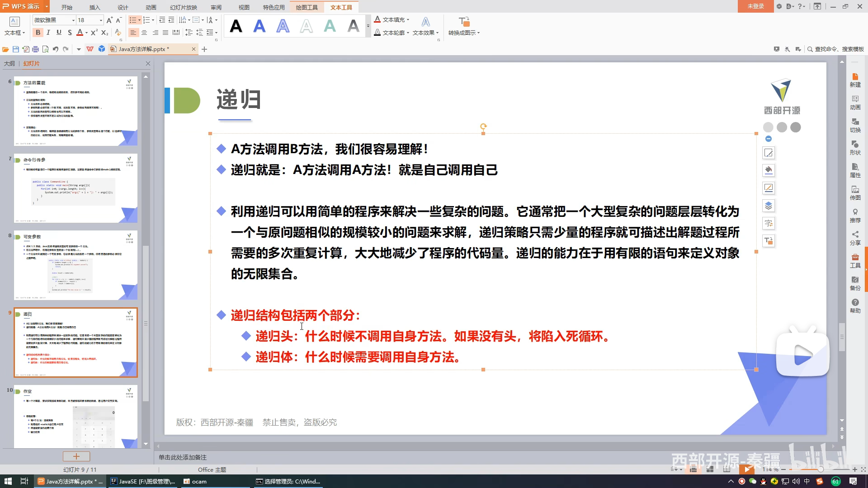Screen dimensions: 868x488
Task: Click the save icon in quick toolbar
Action: 16,49
